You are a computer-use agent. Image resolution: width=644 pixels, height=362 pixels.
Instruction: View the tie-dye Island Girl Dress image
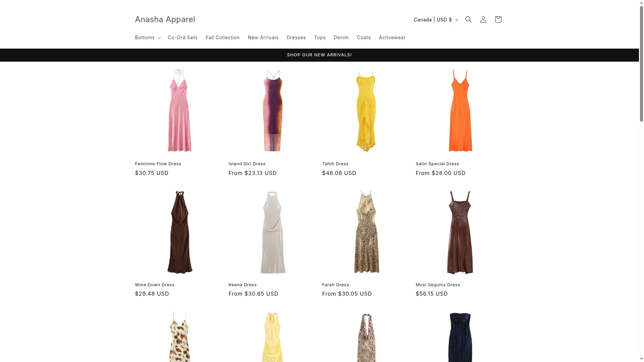(273, 111)
